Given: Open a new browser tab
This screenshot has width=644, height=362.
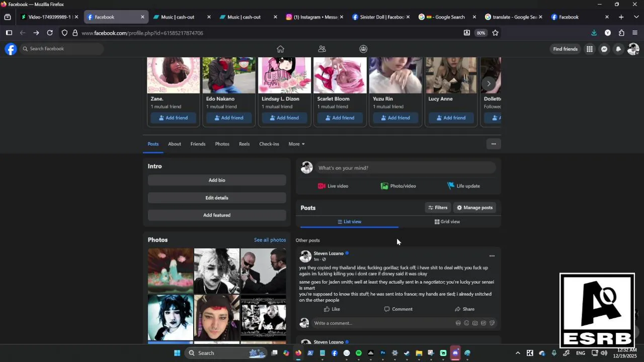Looking at the screenshot, I should pyautogui.click(x=621, y=17).
